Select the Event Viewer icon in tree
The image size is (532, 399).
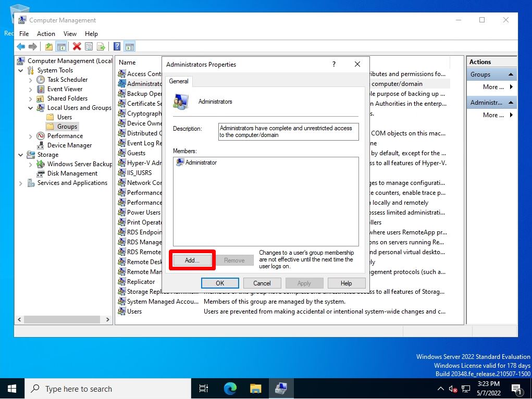(41, 89)
